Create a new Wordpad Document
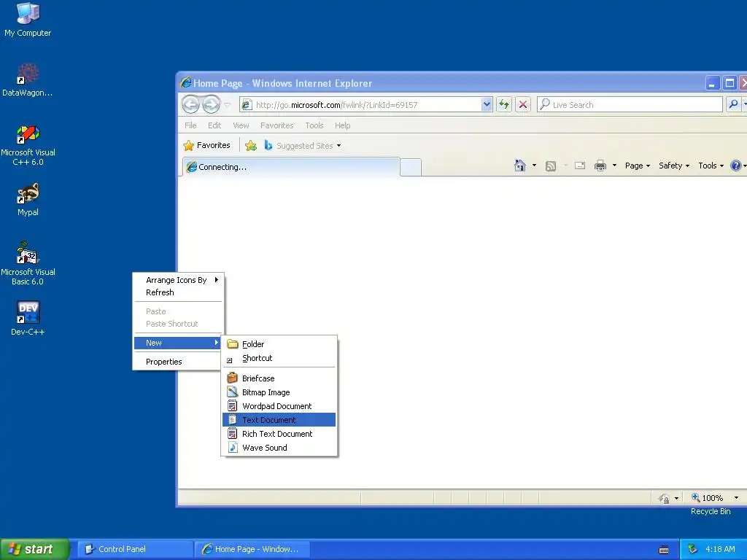 (x=279, y=405)
